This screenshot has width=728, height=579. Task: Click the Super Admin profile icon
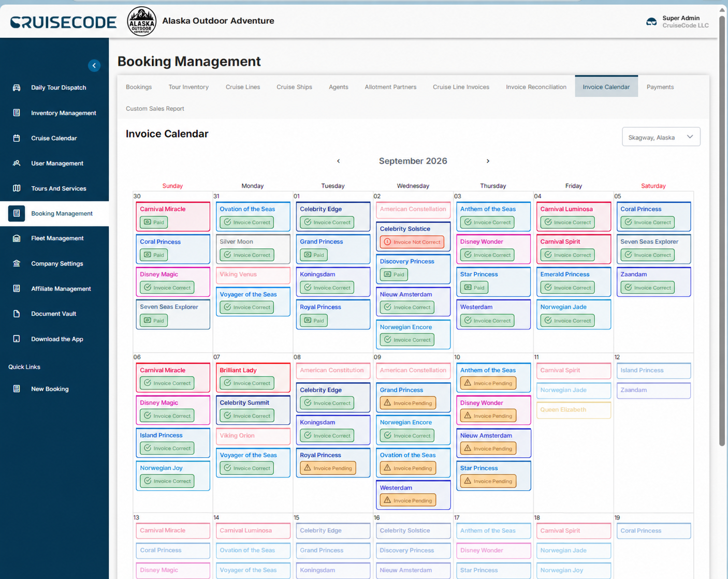point(651,22)
